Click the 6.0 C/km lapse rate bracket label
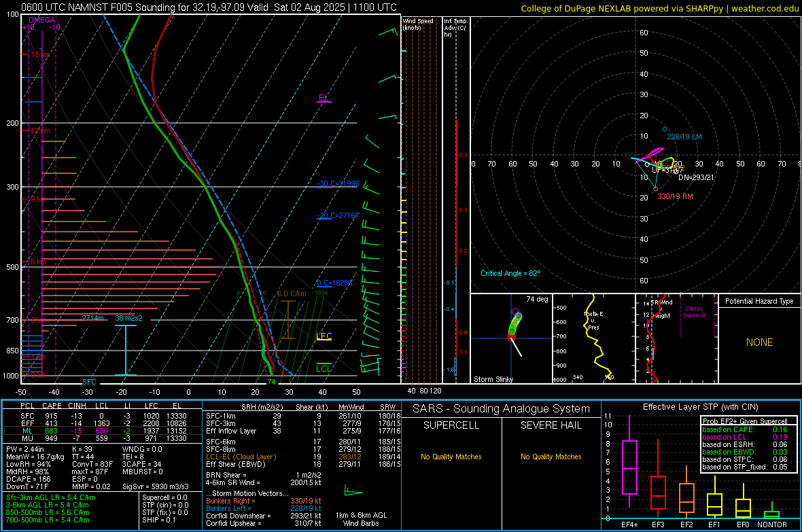 291,294
